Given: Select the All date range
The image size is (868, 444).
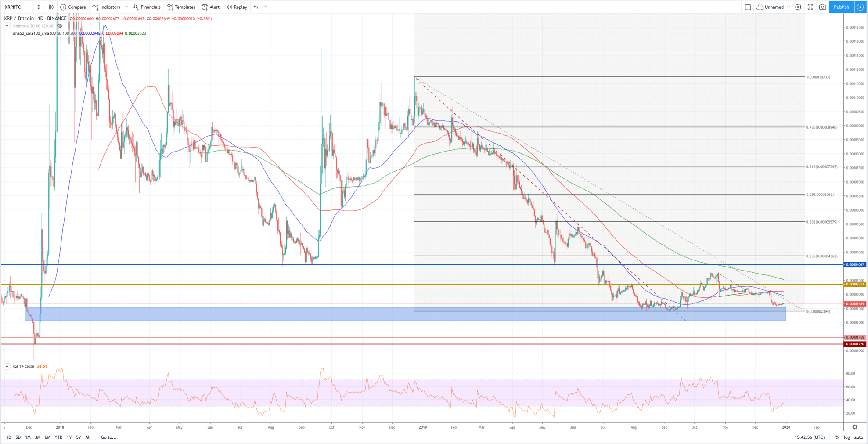Looking at the screenshot, I should [88, 437].
